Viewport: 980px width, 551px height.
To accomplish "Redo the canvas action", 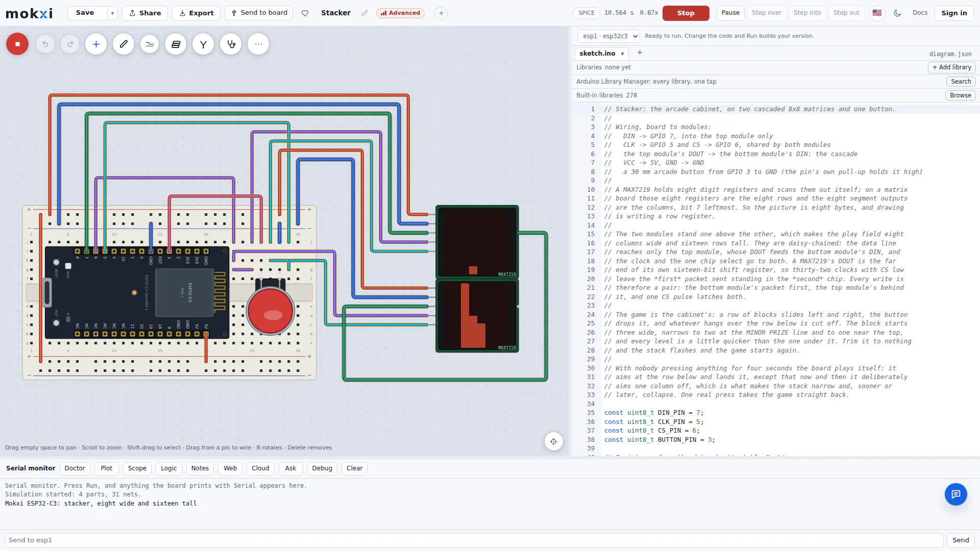I will click(x=70, y=44).
